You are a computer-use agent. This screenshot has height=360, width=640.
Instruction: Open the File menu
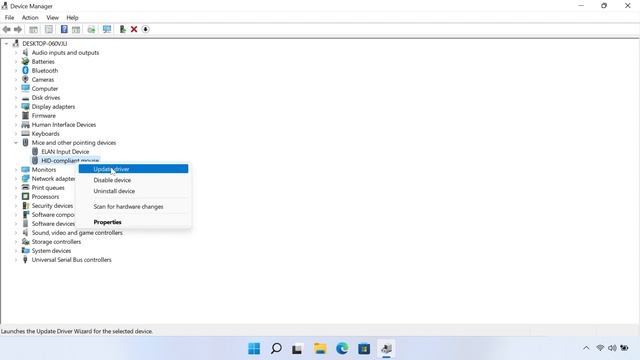9,18
